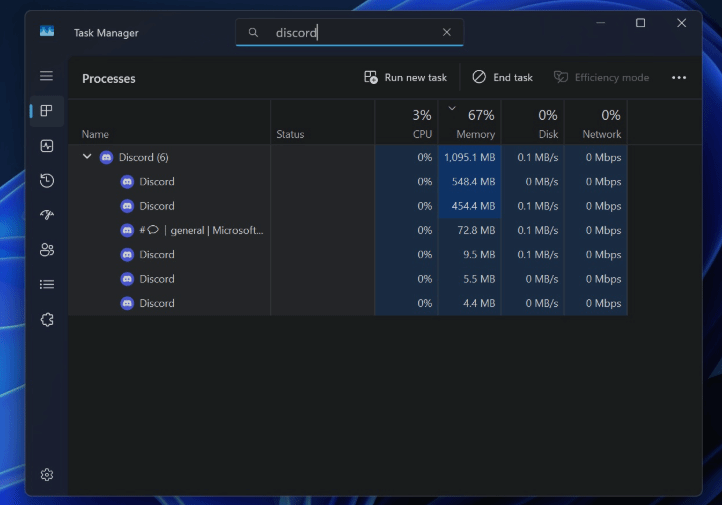722x505 pixels.
Task: Sort by the Network column header
Action: (x=595, y=122)
